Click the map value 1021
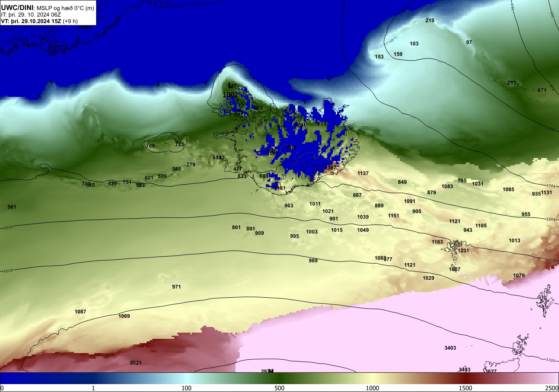Image resolution: width=559 pixels, height=392 pixels. 328,211
